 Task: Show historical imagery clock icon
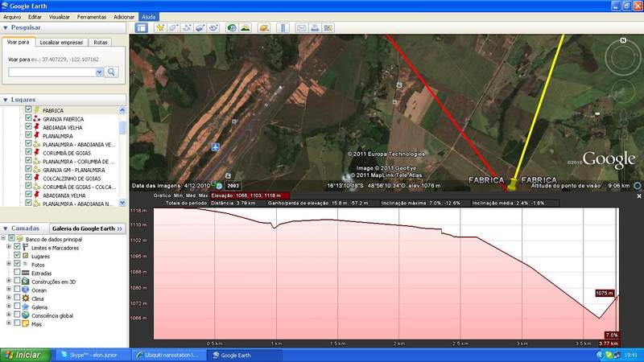coord(232,28)
